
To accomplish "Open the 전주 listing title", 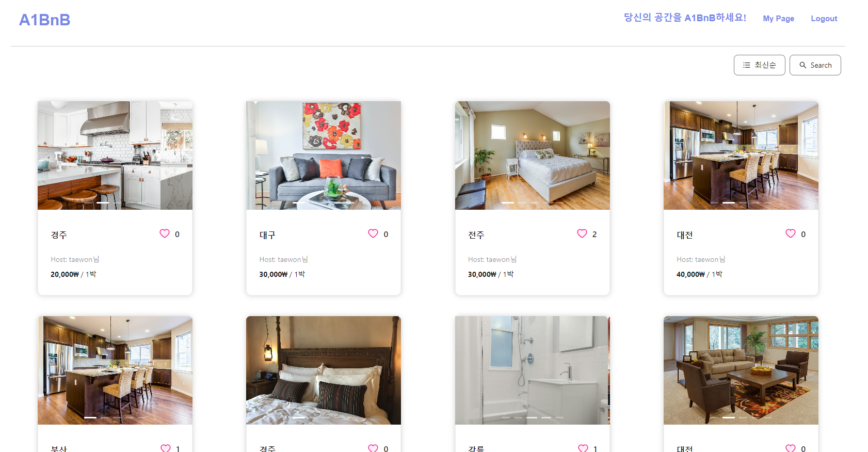I will click(x=476, y=235).
